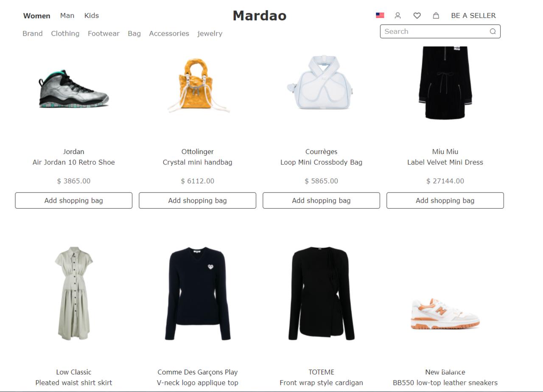Add Crystal mini handbag to shopping bag
This screenshot has height=392, width=543.
(198, 201)
